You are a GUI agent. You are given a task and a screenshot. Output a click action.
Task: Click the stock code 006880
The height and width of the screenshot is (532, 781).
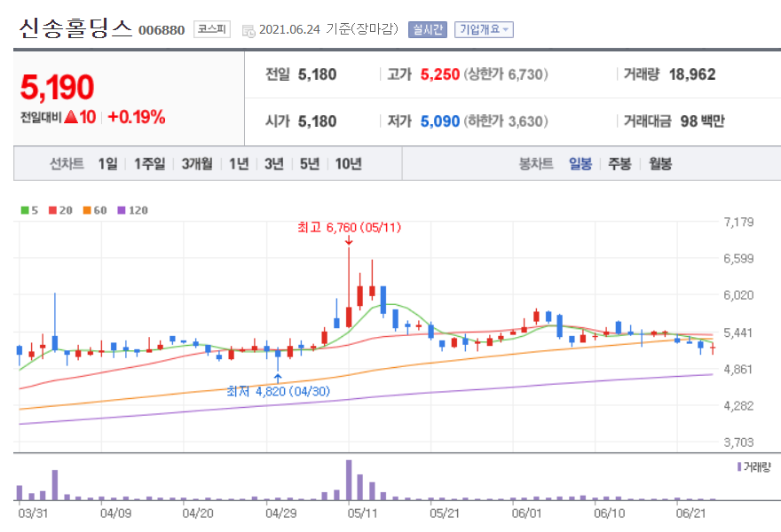[162, 30]
